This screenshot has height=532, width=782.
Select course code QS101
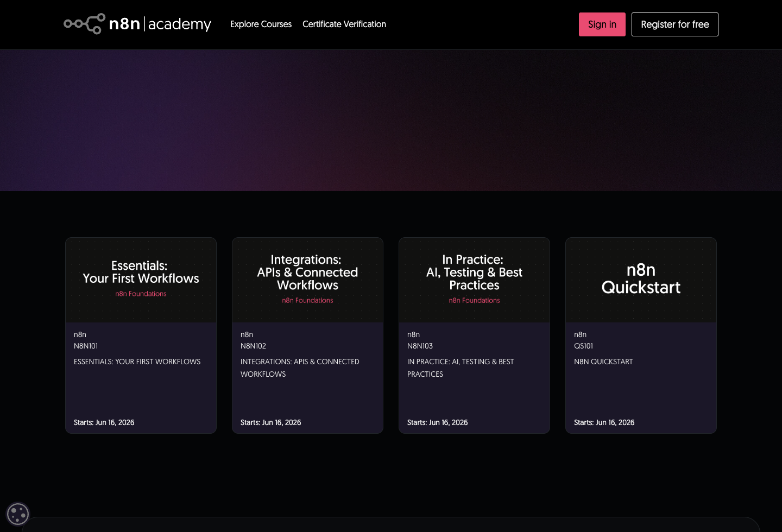[x=583, y=346]
